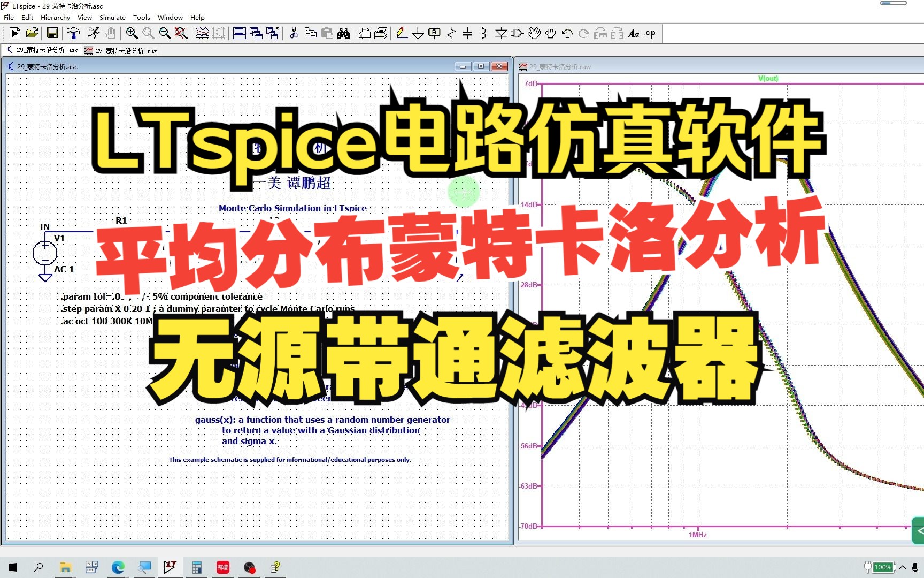Open the Component gate icon

click(x=517, y=34)
